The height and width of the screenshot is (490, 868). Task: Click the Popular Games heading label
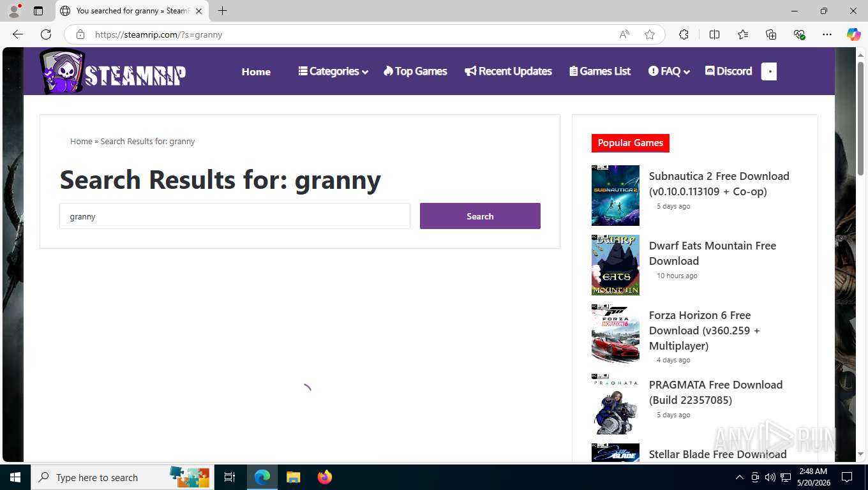(x=631, y=143)
